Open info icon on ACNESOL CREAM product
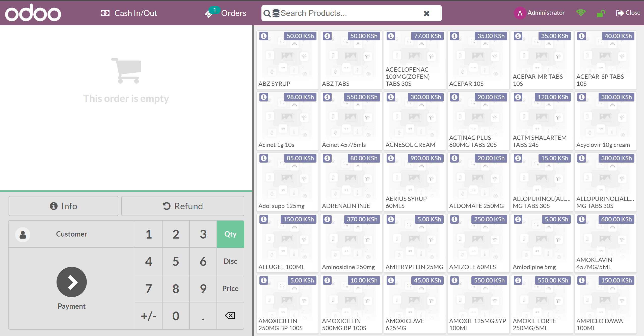The width and height of the screenshot is (644, 336). coord(391,97)
